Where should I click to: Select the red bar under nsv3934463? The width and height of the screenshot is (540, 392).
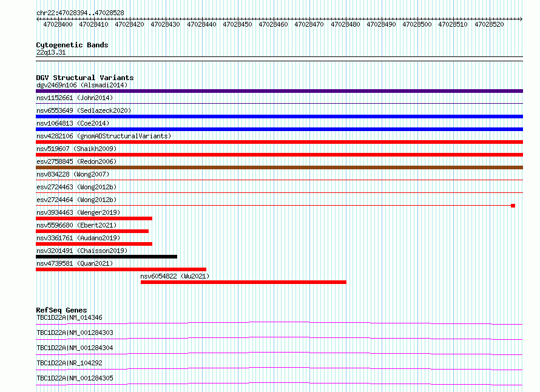pyautogui.click(x=94, y=218)
